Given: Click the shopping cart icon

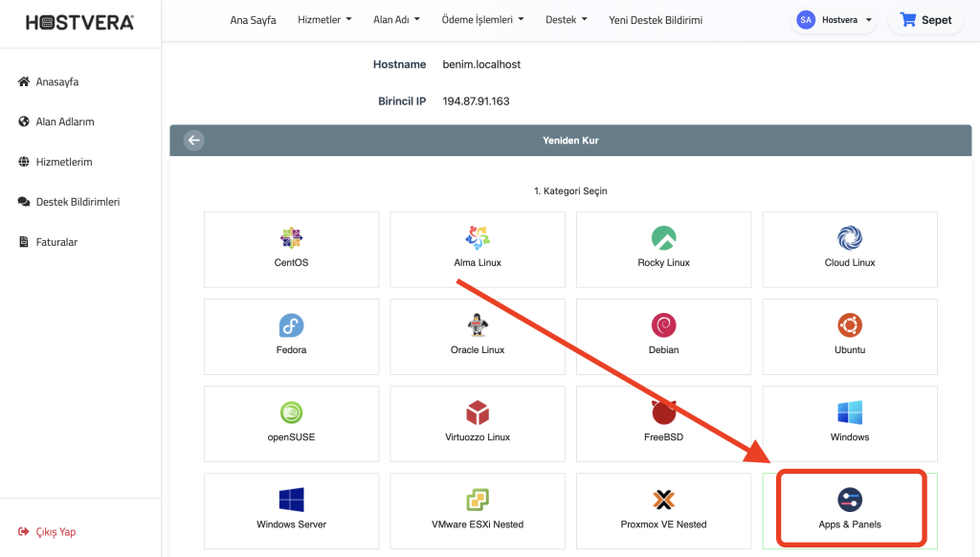Looking at the screenshot, I should 907,20.
